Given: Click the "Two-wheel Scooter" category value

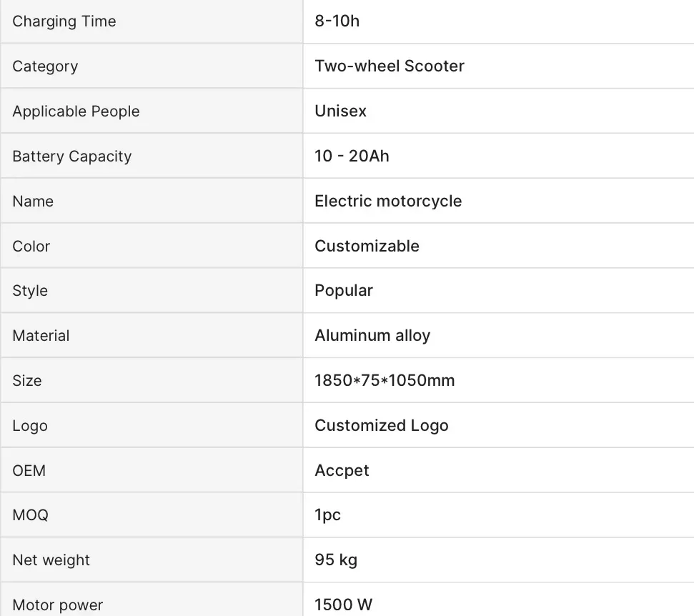Looking at the screenshot, I should 390,66.
